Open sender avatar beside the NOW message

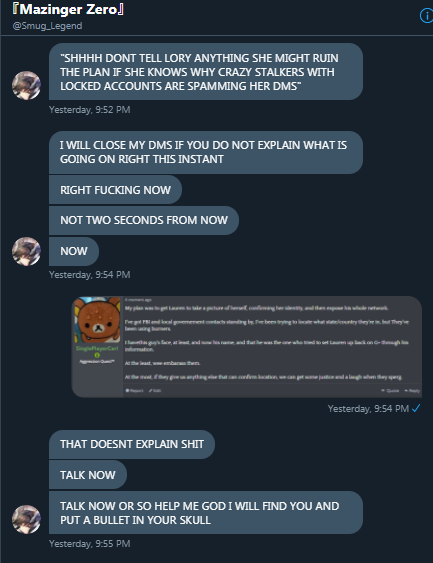point(26,251)
